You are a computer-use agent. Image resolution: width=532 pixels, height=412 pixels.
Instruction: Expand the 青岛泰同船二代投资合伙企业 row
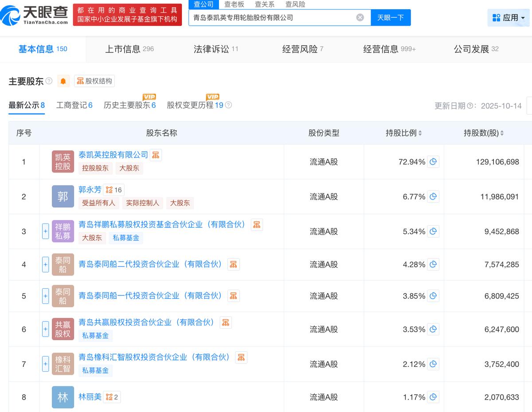45,265
